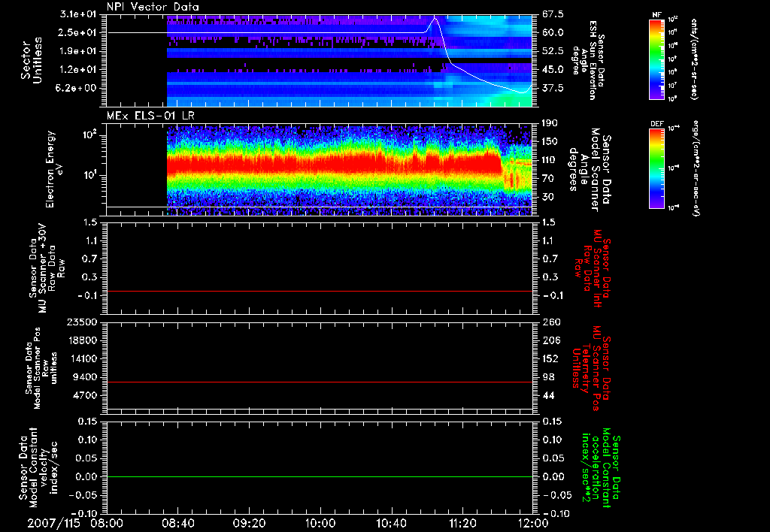Click the "ESH Sun Elevation Angle" axis label
Viewport: 770px width, 532px height.
[588, 60]
